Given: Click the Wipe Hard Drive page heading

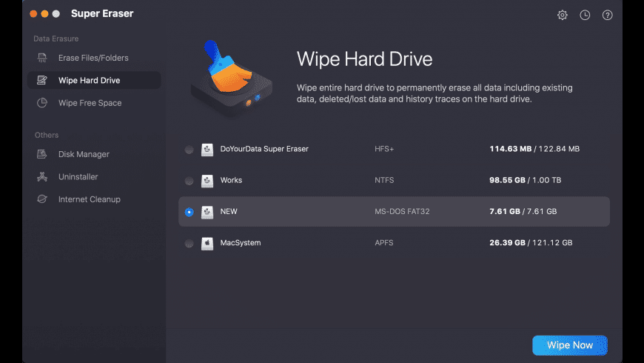Looking at the screenshot, I should click(364, 59).
